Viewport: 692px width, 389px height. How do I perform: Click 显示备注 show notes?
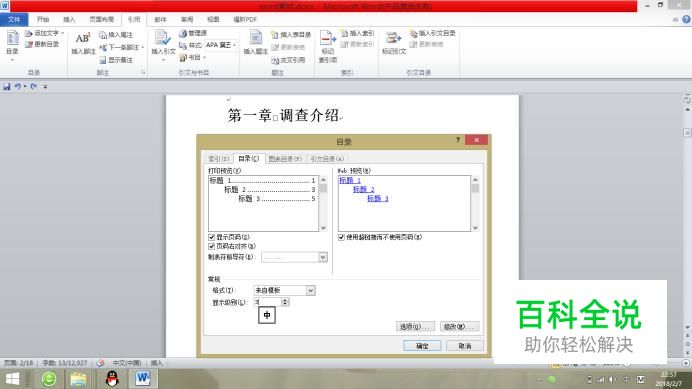[x=116, y=60]
